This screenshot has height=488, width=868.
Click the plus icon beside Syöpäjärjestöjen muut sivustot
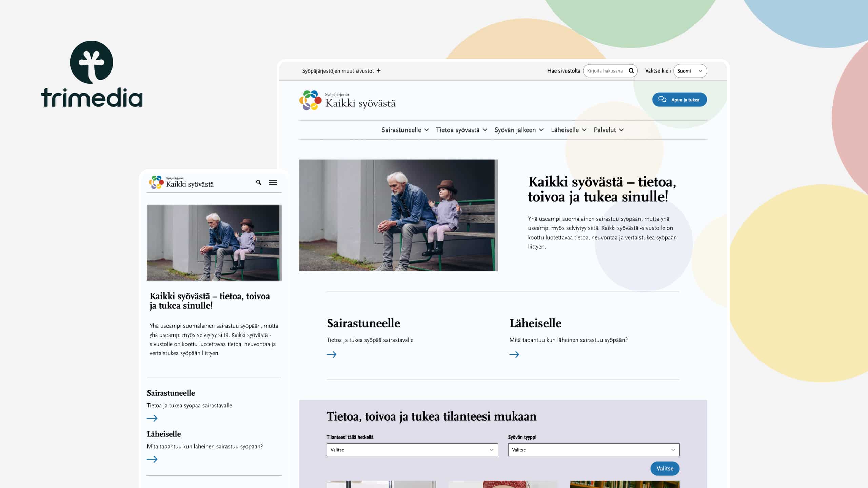click(379, 70)
